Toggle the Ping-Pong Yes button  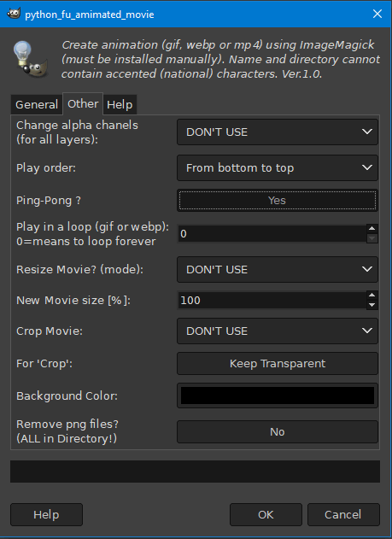[278, 201]
